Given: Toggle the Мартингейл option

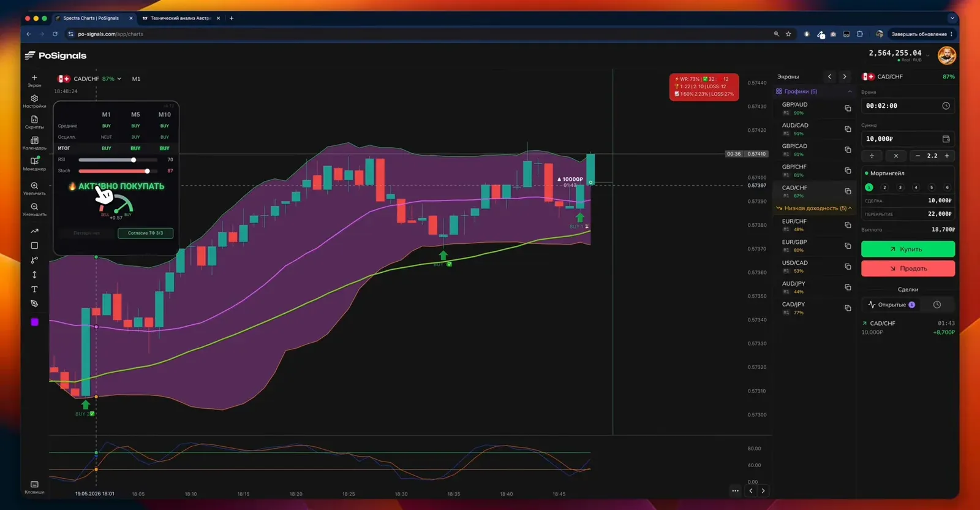Looking at the screenshot, I should coord(884,173).
